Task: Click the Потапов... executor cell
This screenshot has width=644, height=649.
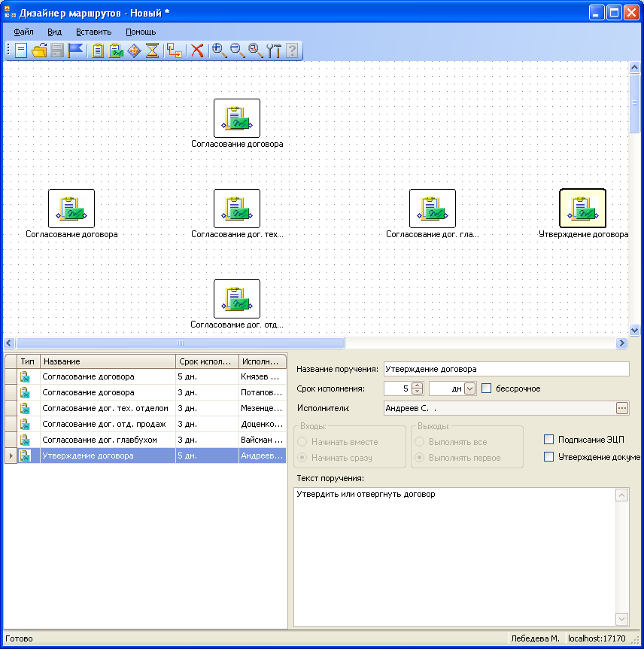Action: point(261,392)
